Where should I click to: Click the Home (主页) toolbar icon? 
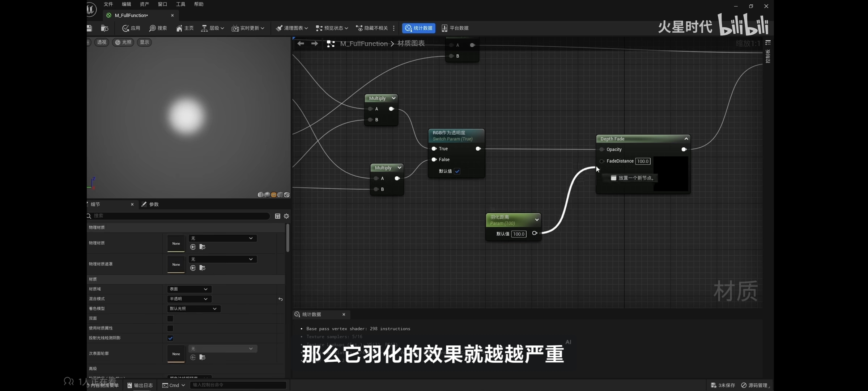pyautogui.click(x=179, y=28)
